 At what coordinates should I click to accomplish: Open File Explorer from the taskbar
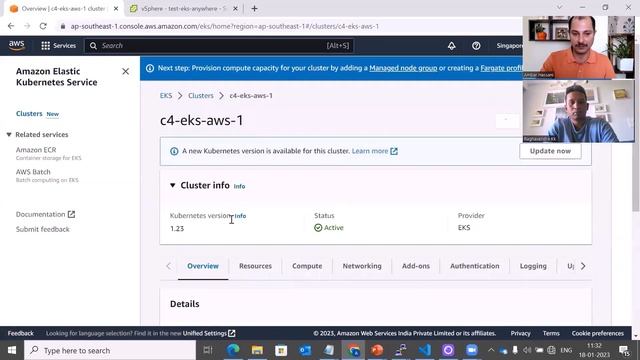257,350
